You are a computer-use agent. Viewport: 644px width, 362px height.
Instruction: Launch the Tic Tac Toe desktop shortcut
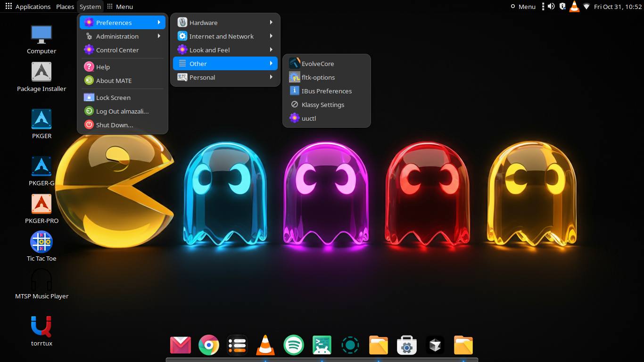pyautogui.click(x=41, y=246)
